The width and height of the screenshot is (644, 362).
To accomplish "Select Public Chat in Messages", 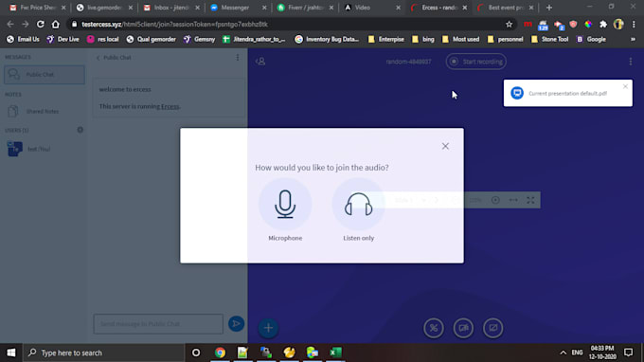I will click(45, 75).
